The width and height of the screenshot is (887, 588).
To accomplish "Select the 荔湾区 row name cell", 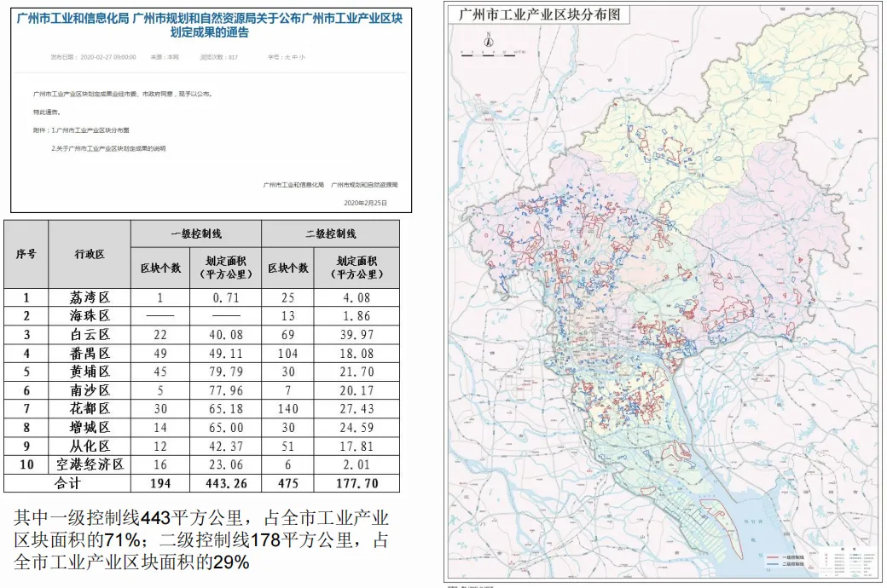I will click(x=90, y=297).
